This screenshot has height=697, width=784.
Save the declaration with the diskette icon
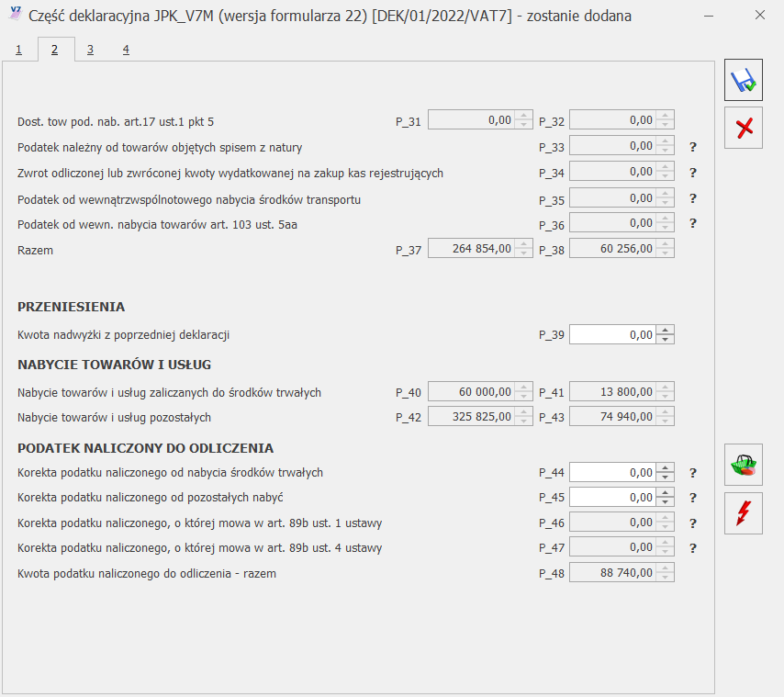tap(744, 80)
